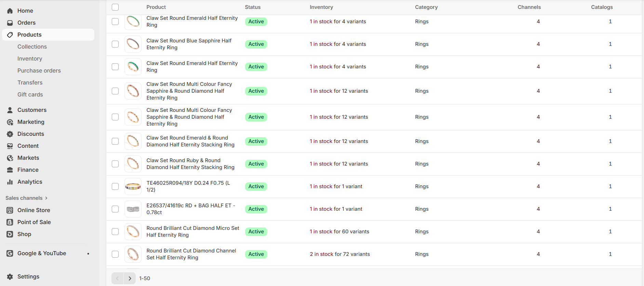Click the Customers person icon
The width and height of the screenshot is (644, 286).
coord(10,110)
